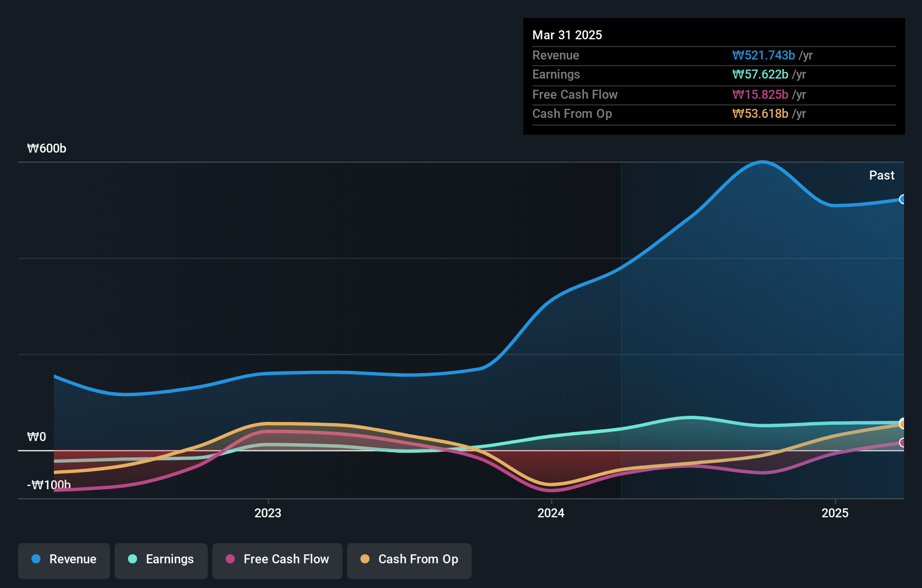The height and width of the screenshot is (588, 922).
Task: Click the Free Cash Flow tooltip row label
Action: [575, 94]
